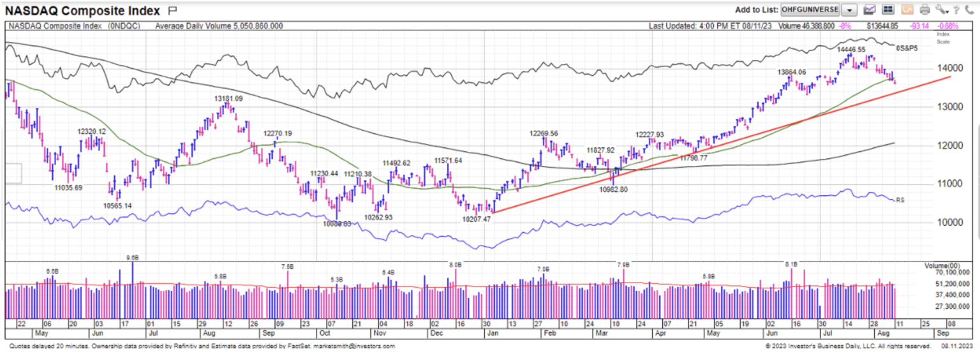Click the flag icon beside NASDAQ Composite Index
Image resolution: width=980 pixels, height=356 pixels.
coord(172,10)
